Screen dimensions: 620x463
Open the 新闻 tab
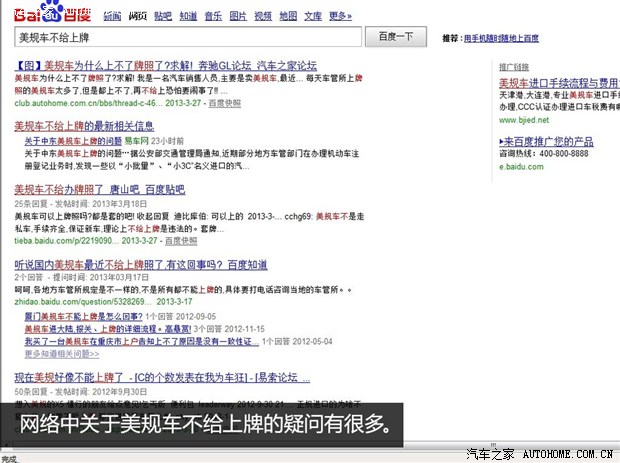point(112,16)
